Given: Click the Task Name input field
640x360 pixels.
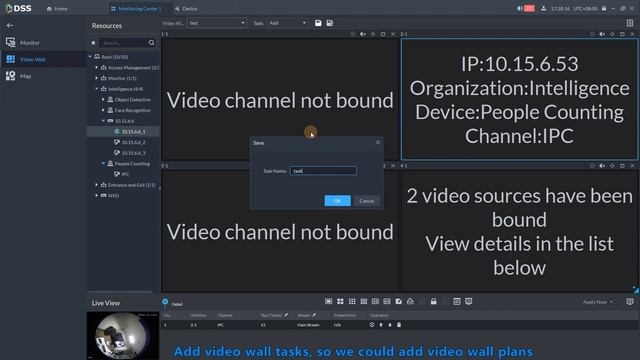Looking at the screenshot, I should 323,171.
